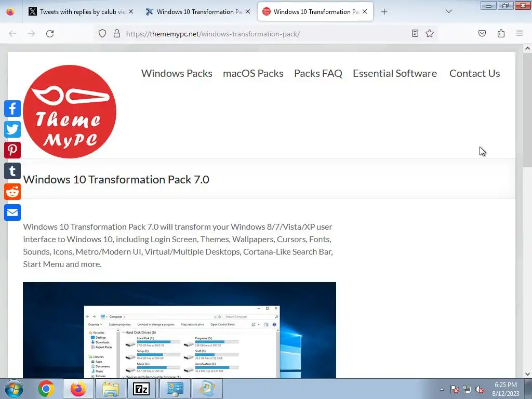Share page via Tumblr sidebar icon
The width and height of the screenshot is (532, 399).
(12, 170)
